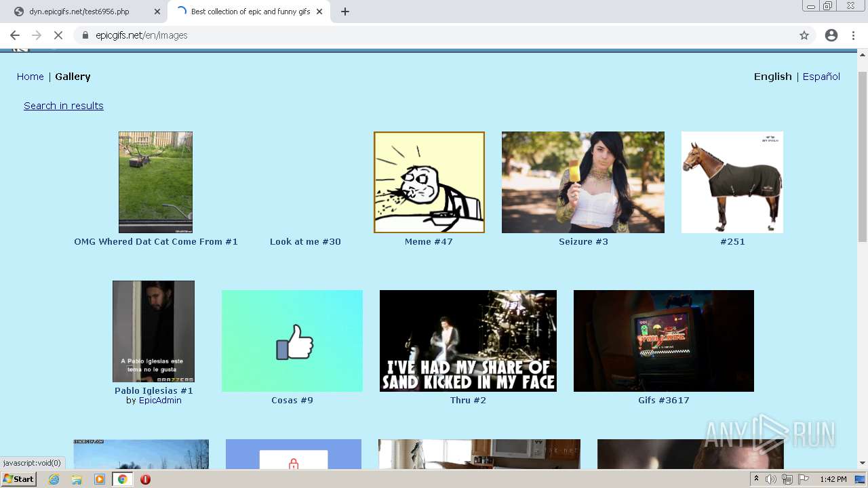Viewport: 868px width, 488px height.
Task: Open OMG Whered Dat Cat Come From #1 title
Action: 156,242
